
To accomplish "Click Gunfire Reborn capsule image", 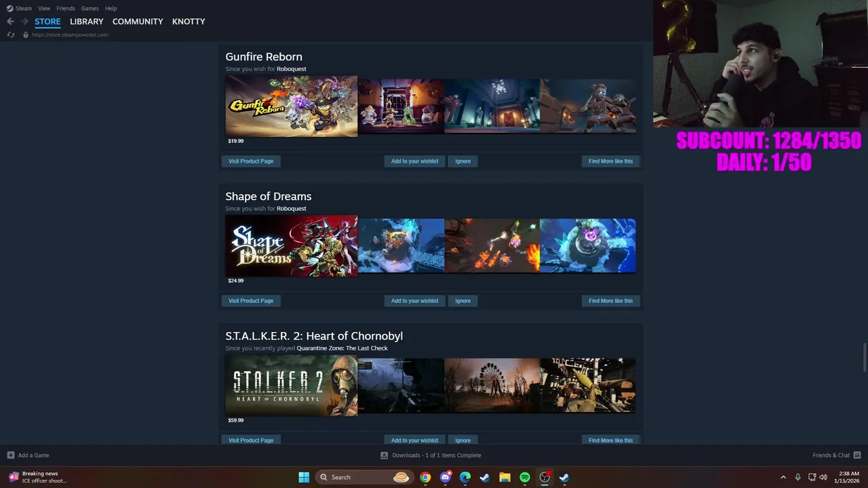I will [x=292, y=106].
